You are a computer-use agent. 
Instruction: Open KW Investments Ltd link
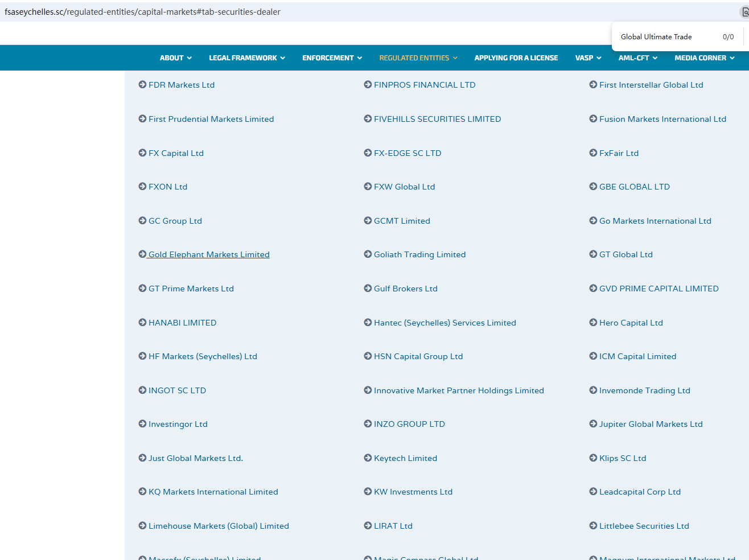(x=413, y=492)
